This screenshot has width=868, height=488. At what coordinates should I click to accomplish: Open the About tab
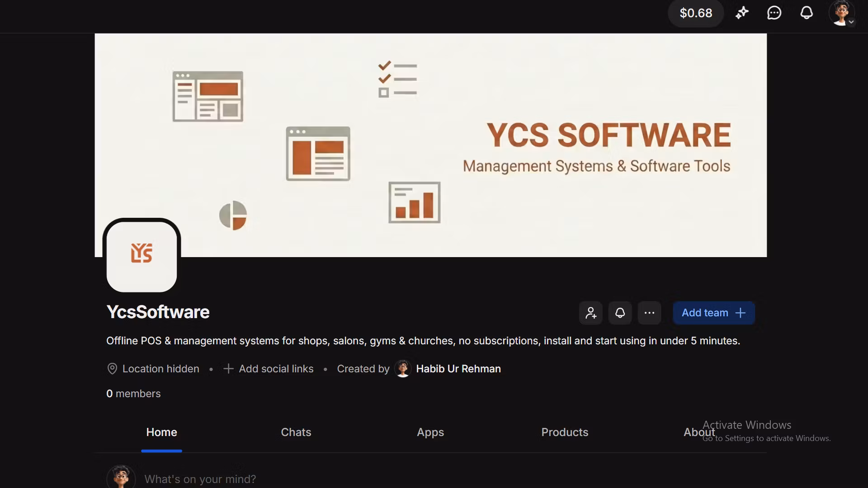click(x=699, y=432)
